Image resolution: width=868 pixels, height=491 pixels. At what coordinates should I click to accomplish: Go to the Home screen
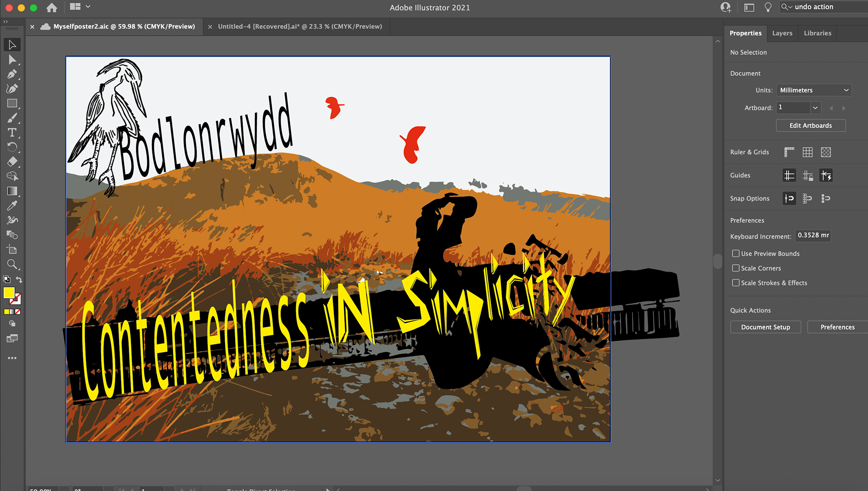tap(52, 7)
